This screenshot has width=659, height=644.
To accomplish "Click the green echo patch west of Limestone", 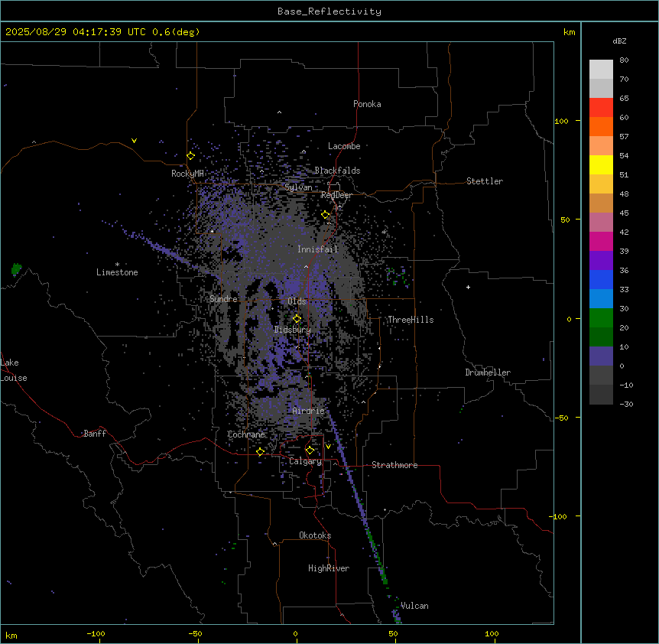I will [x=16, y=268].
